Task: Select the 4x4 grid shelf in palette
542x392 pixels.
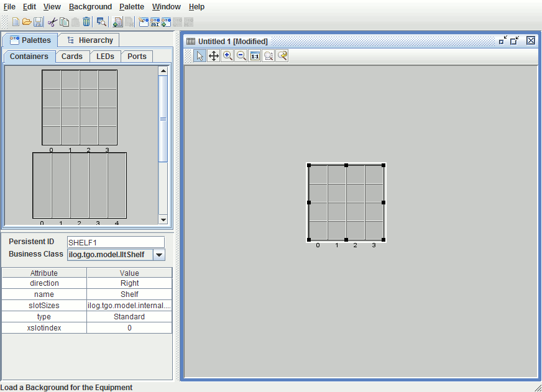Action: 80,107
